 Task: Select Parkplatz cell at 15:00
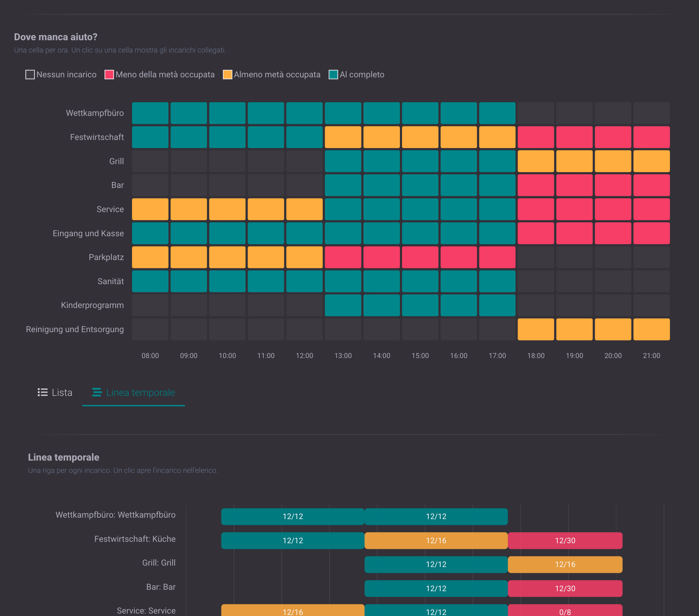coord(420,257)
